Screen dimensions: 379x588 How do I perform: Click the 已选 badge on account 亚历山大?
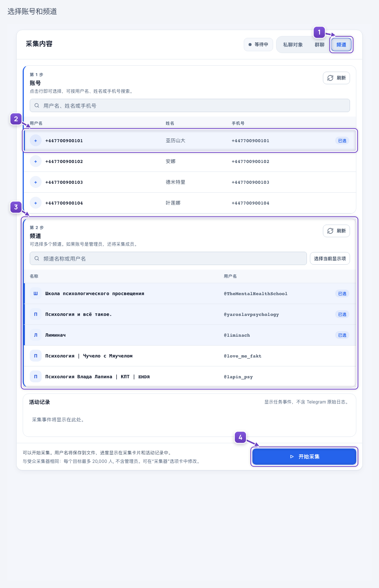click(x=342, y=141)
